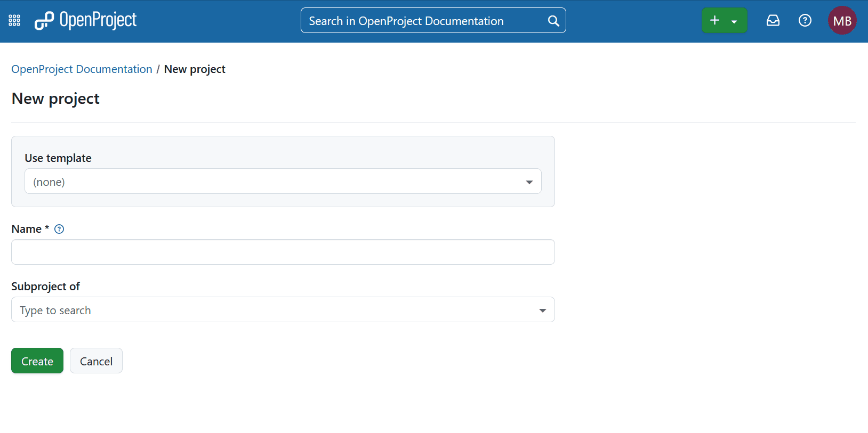Open the notification inbox icon

point(773,21)
